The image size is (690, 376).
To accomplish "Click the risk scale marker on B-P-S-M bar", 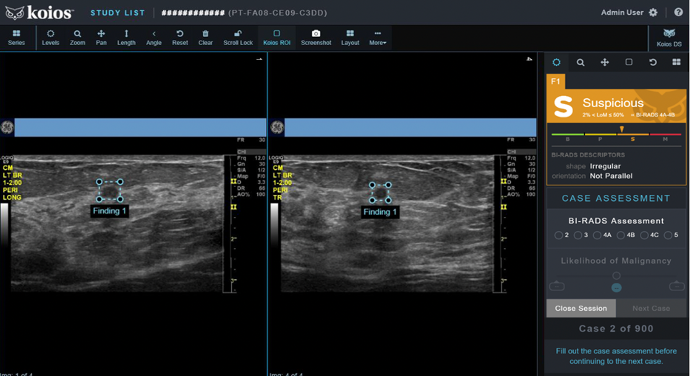I will click(x=621, y=129).
